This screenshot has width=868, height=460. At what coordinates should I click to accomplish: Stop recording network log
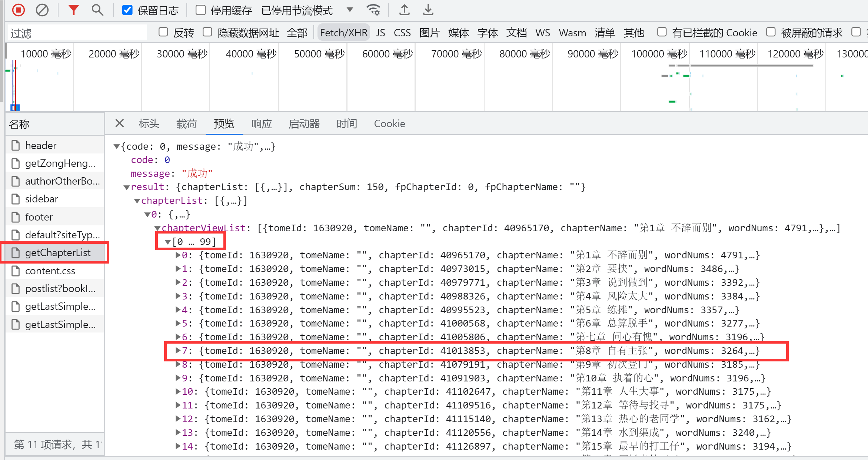(x=18, y=10)
